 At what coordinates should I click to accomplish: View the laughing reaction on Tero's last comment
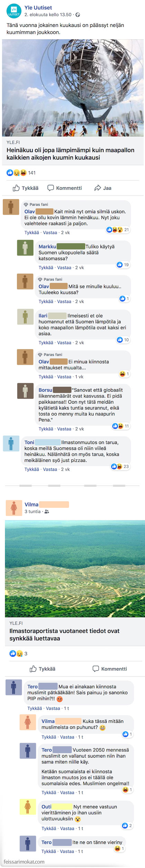tap(119, 848)
